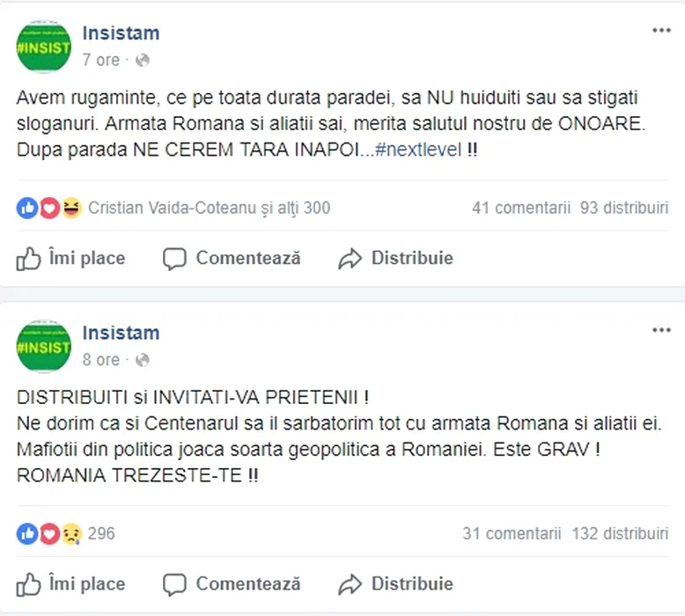Viewport: 685px width, 616px height.
Task: Open options menu on the 7 ore post
Action: point(661,31)
